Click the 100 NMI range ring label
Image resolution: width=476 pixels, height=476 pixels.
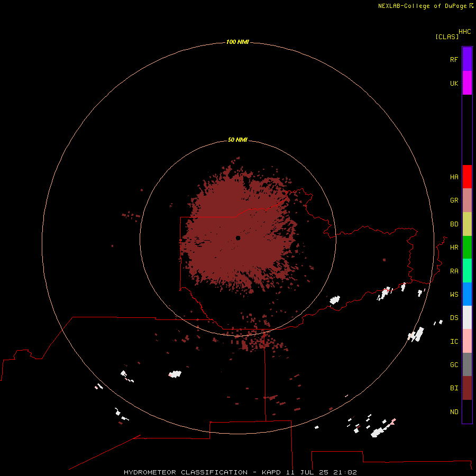(x=237, y=42)
